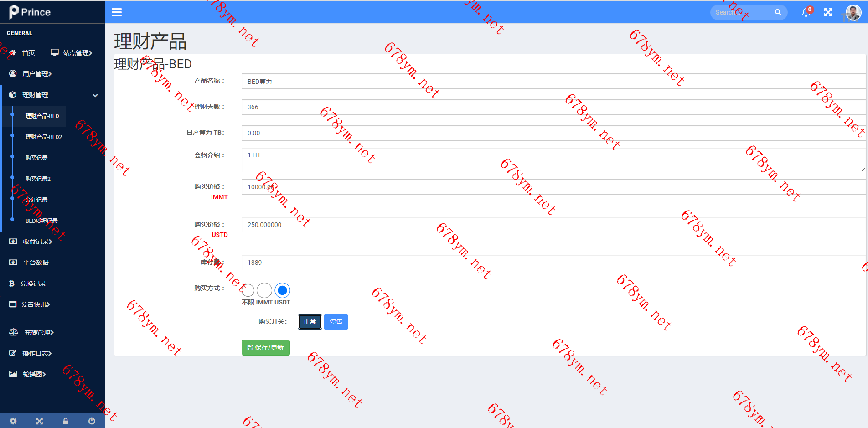Expand the 充提管理 sidebar menu
The image size is (868, 428).
(39, 332)
